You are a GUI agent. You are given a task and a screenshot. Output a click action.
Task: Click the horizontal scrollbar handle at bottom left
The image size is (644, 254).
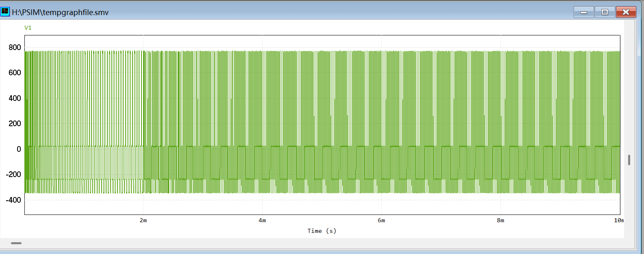tap(16, 243)
